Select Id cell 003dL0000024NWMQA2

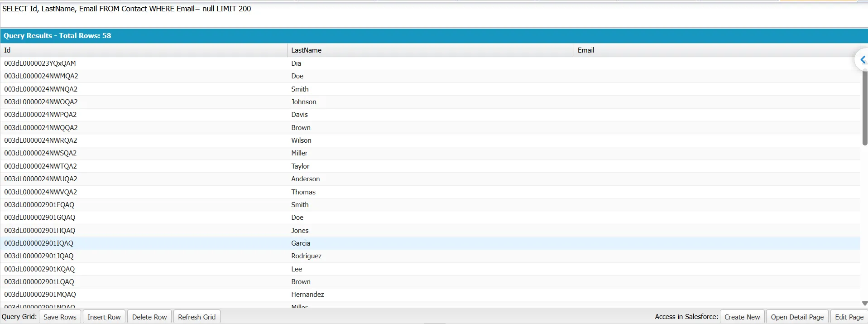tap(144, 76)
